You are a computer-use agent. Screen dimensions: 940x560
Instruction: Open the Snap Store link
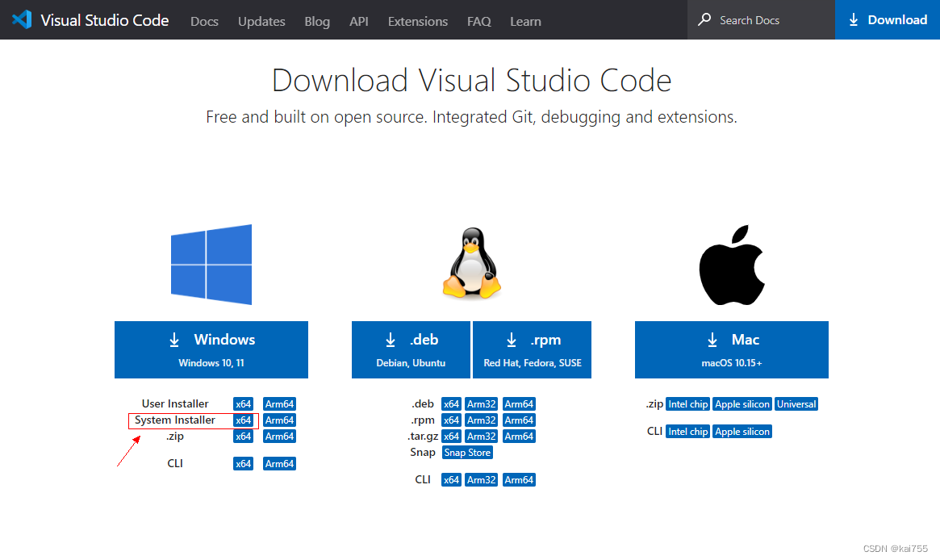click(467, 453)
